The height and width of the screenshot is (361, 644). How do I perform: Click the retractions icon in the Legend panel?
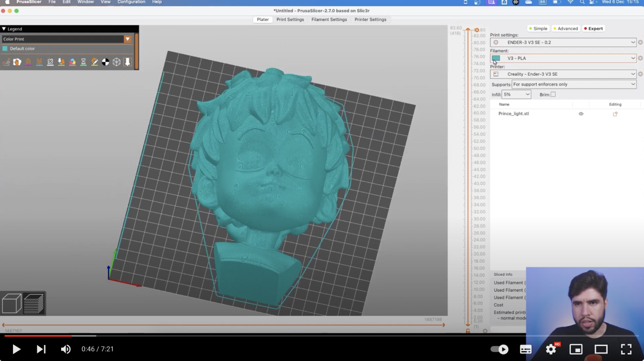pyautogui.click(x=28, y=62)
